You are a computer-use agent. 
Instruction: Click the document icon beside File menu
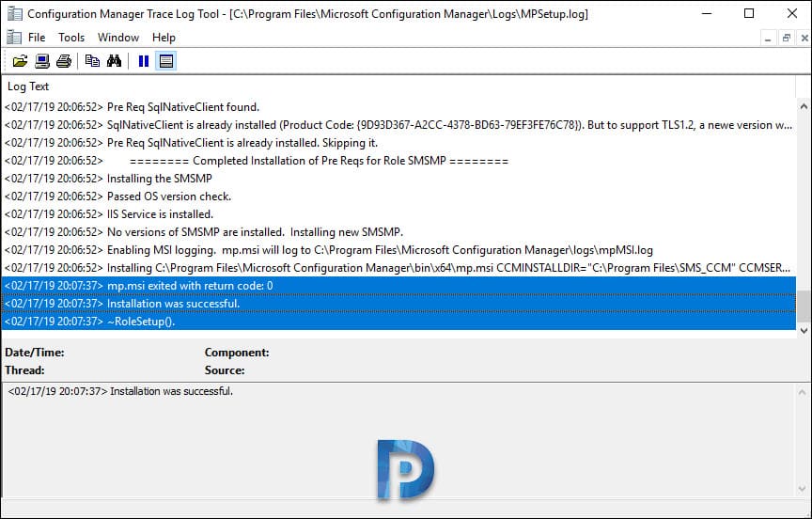coord(14,38)
